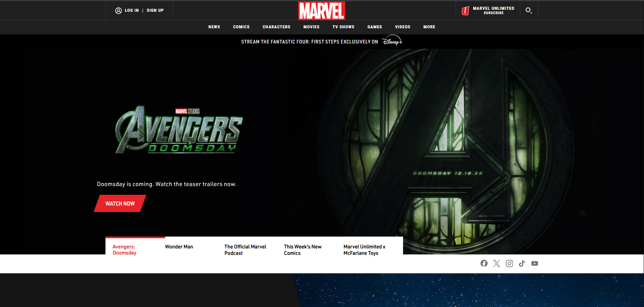Open Marvel's Facebook page
The height and width of the screenshot is (307, 644).
point(484,263)
